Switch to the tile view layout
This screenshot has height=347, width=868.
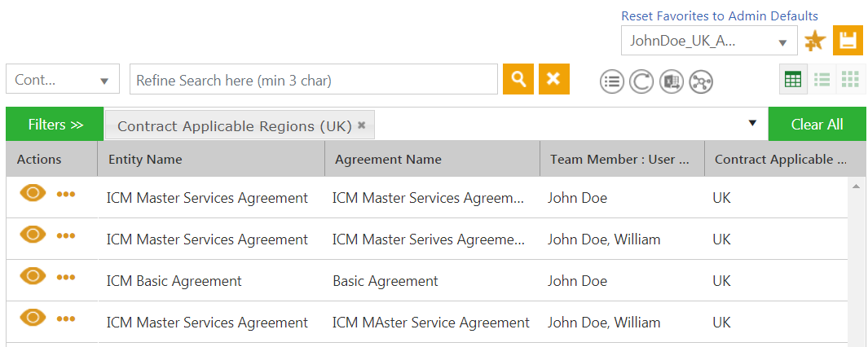pyautogui.click(x=850, y=79)
